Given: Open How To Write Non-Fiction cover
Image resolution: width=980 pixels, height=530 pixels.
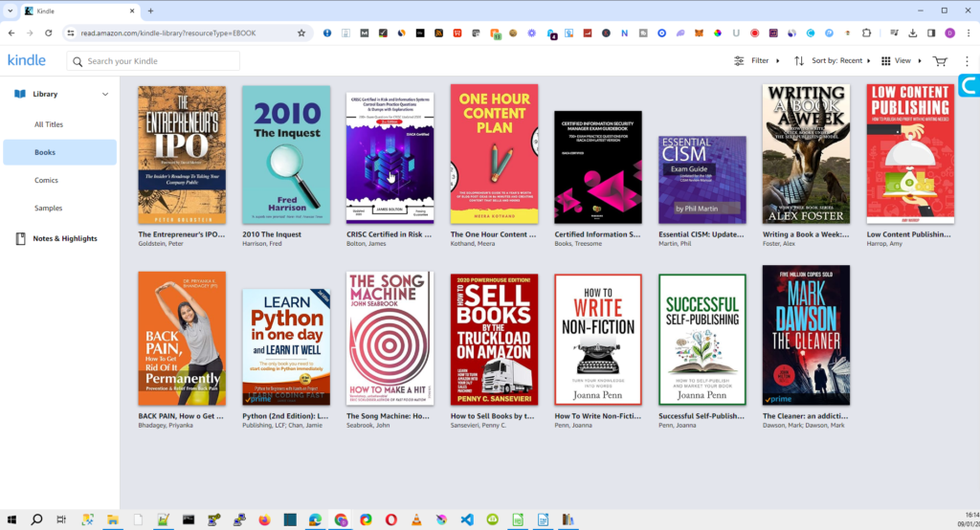Looking at the screenshot, I should (x=598, y=340).
